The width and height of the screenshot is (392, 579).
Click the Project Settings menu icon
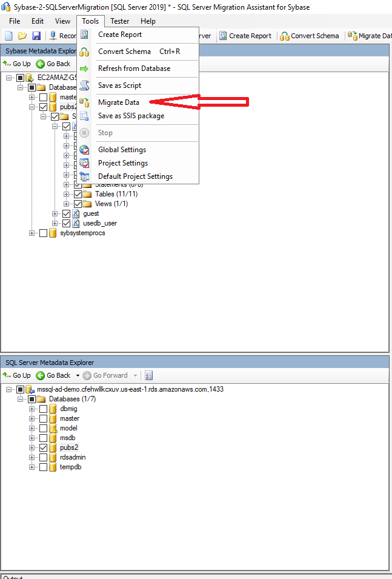click(85, 163)
